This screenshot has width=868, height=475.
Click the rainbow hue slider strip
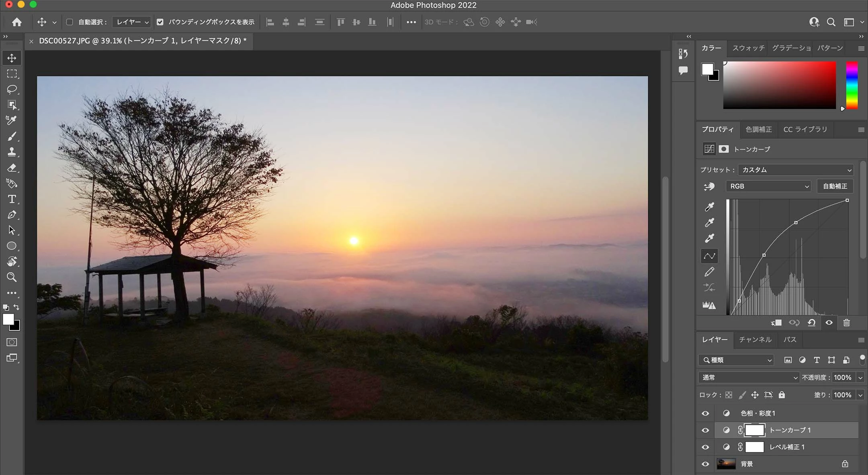point(852,85)
